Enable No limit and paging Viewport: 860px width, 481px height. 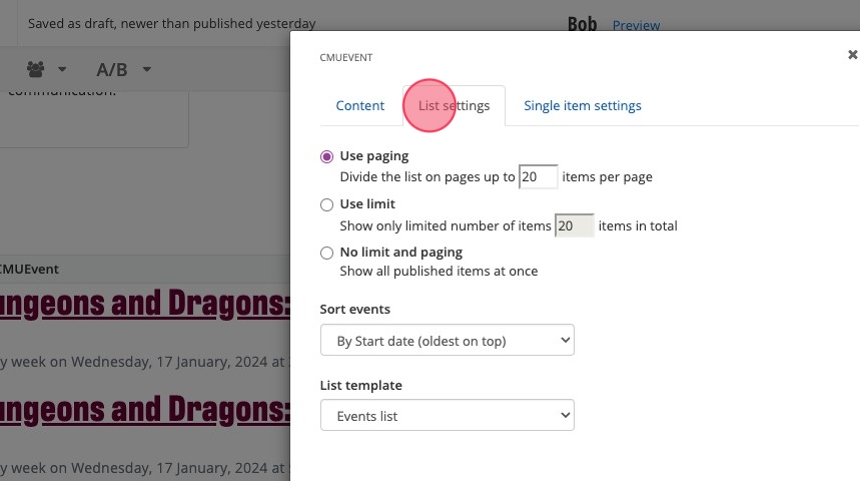pos(327,253)
